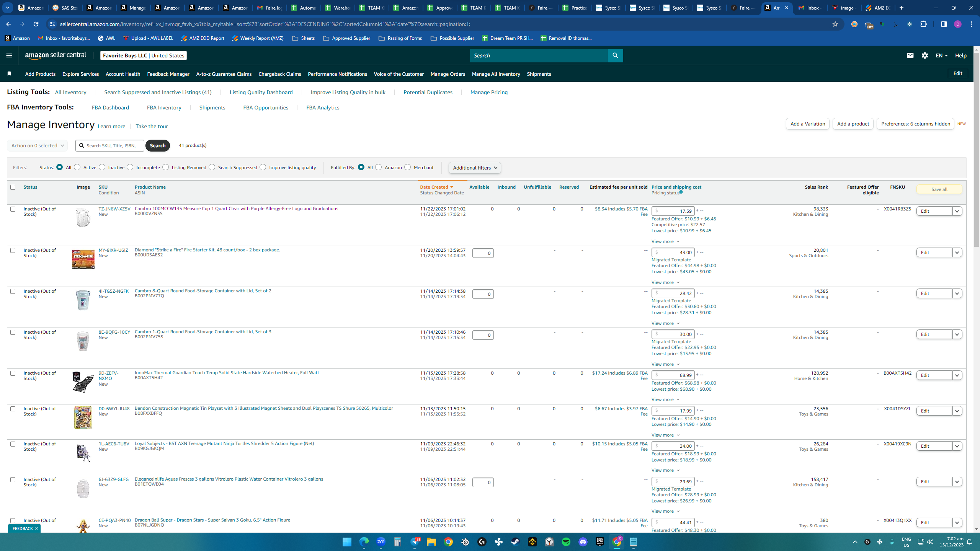Expand View more for InnoMax Waterbed Heater
The image size is (980, 551).
[x=665, y=399]
